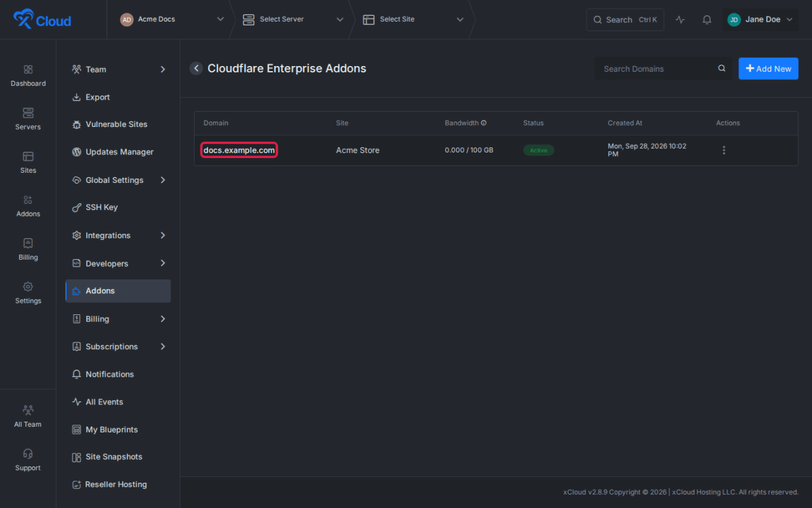Open the Addons icon in left rail

28,200
